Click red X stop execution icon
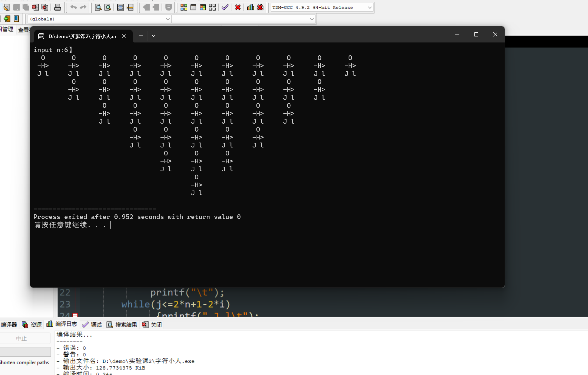588x375 pixels. point(238,7)
